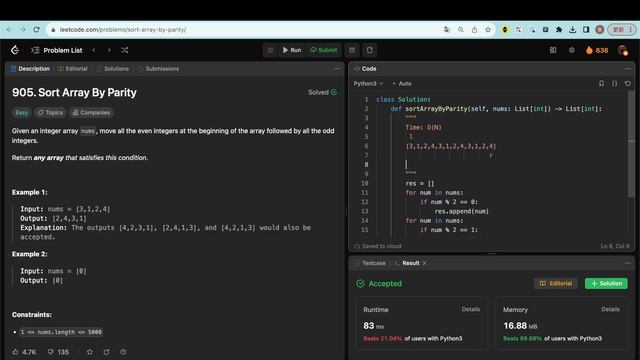
Task: Open the Problem List panel
Action: [x=57, y=50]
